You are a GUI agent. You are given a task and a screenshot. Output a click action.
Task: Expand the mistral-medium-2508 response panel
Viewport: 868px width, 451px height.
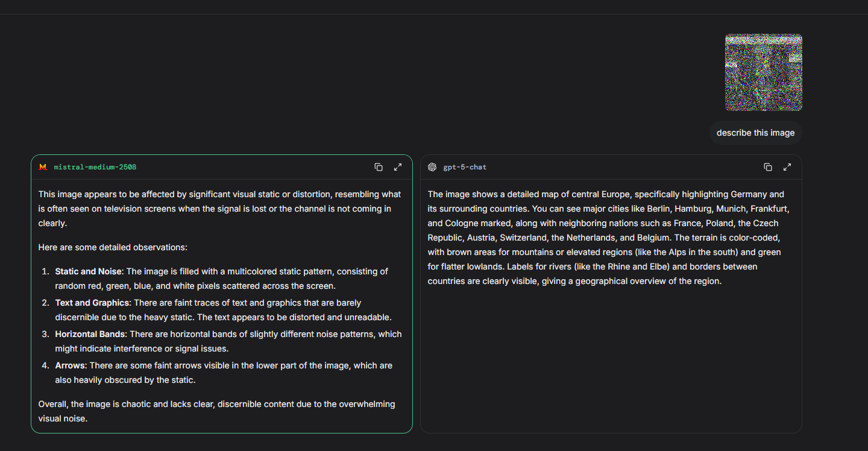[x=398, y=167]
